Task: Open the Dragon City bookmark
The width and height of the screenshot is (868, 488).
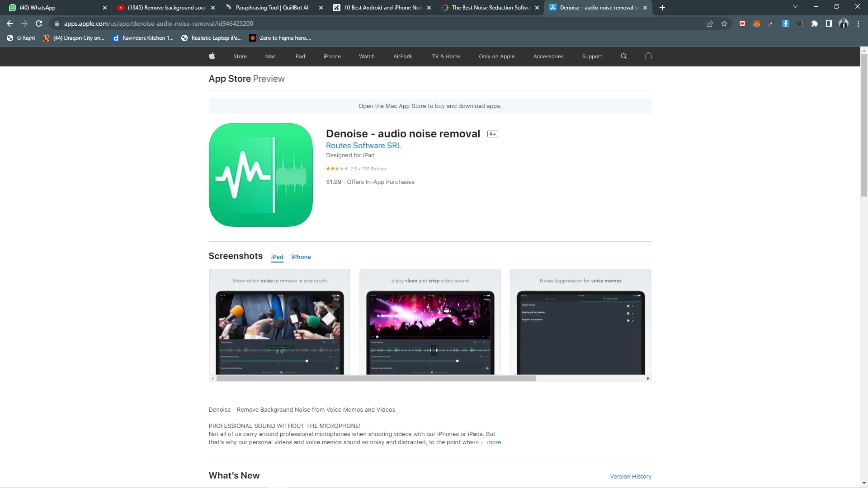Action: point(73,38)
